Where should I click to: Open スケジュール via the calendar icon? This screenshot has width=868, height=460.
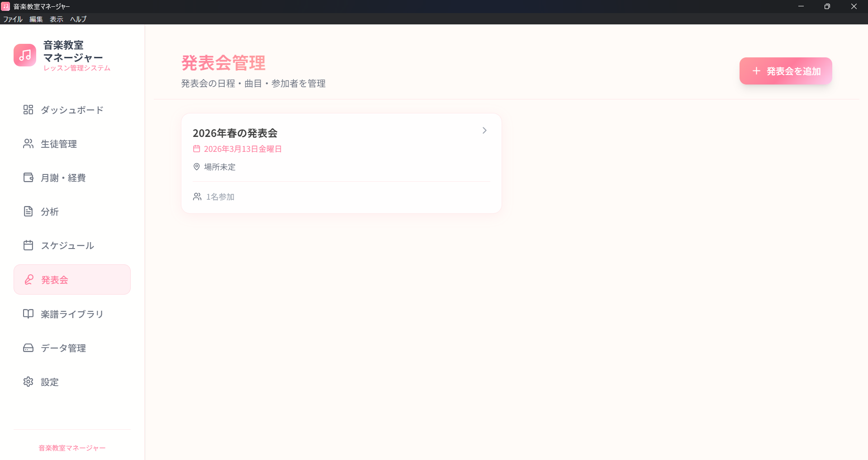pos(28,245)
